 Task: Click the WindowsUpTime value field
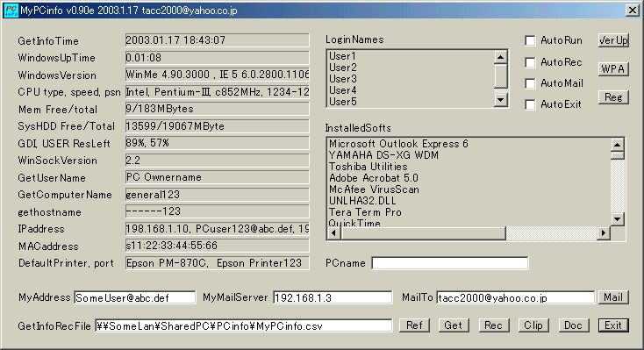click(217, 58)
